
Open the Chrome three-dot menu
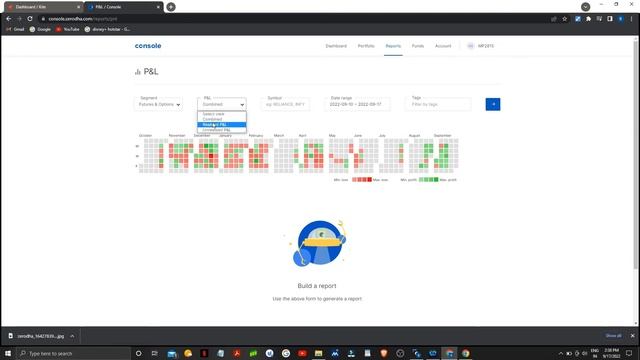(x=631, y=19)
